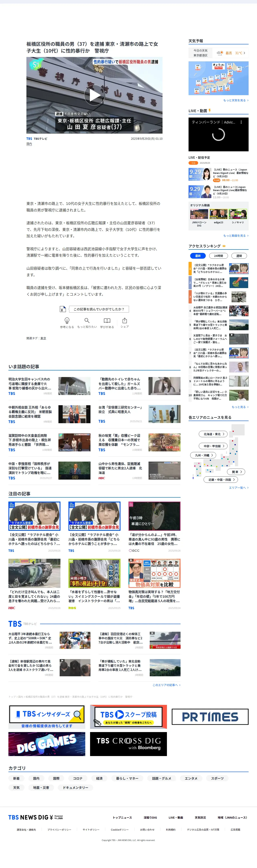Screen dimensions: 257x868
Task: Go to トップ in the breadcrumb
Action: tap(12, 696)
